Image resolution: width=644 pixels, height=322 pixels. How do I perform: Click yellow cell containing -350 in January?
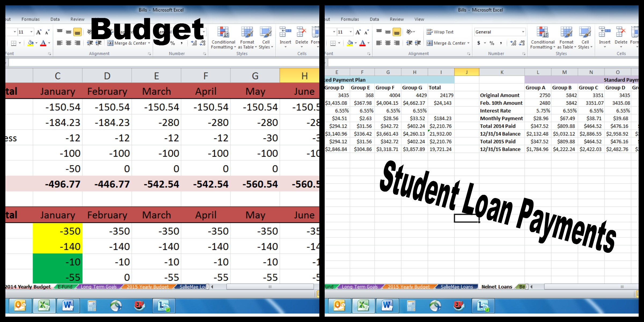coord(58,231)
